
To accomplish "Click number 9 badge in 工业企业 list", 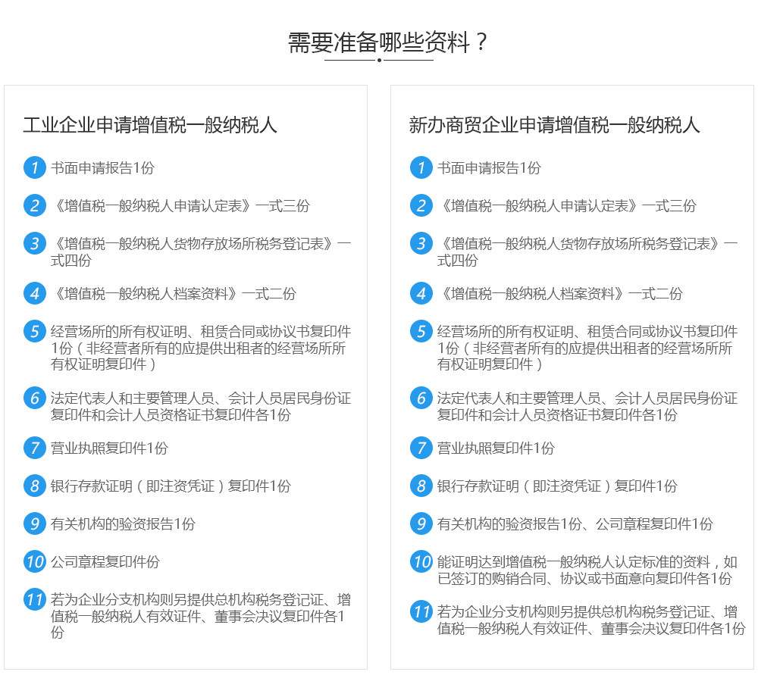I will (x=35, y=523).
